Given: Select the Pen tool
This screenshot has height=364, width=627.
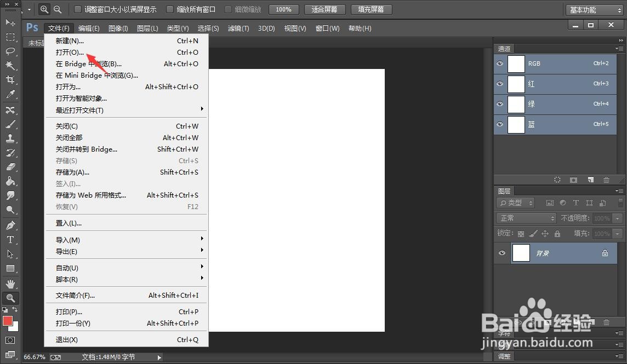Looking at the screenshot, I should tap(10, 226).
